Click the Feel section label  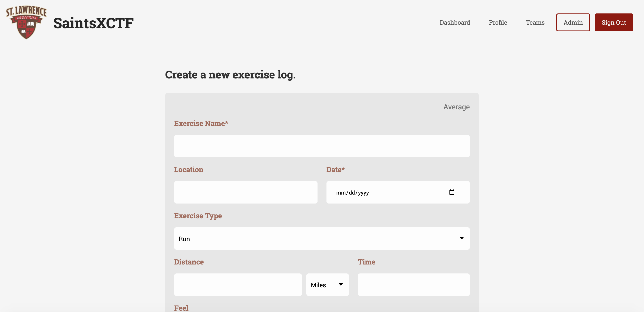click(181, 308)
